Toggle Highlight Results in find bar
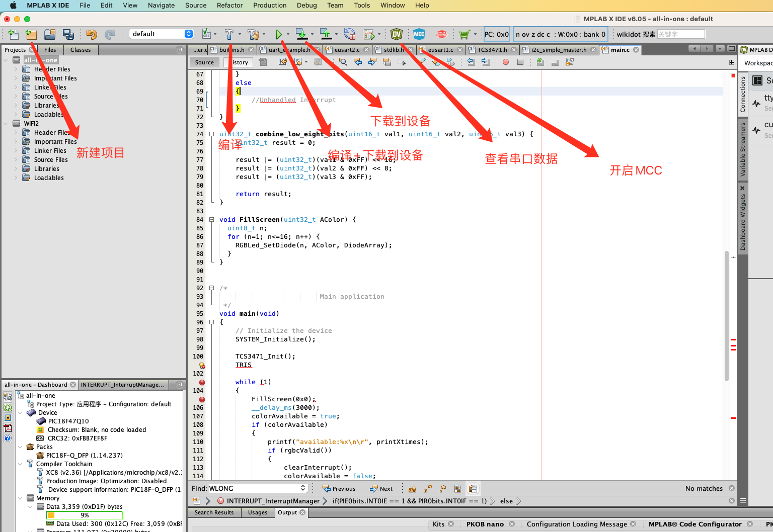The image size is (773, 532). click(x=457, y=489)
